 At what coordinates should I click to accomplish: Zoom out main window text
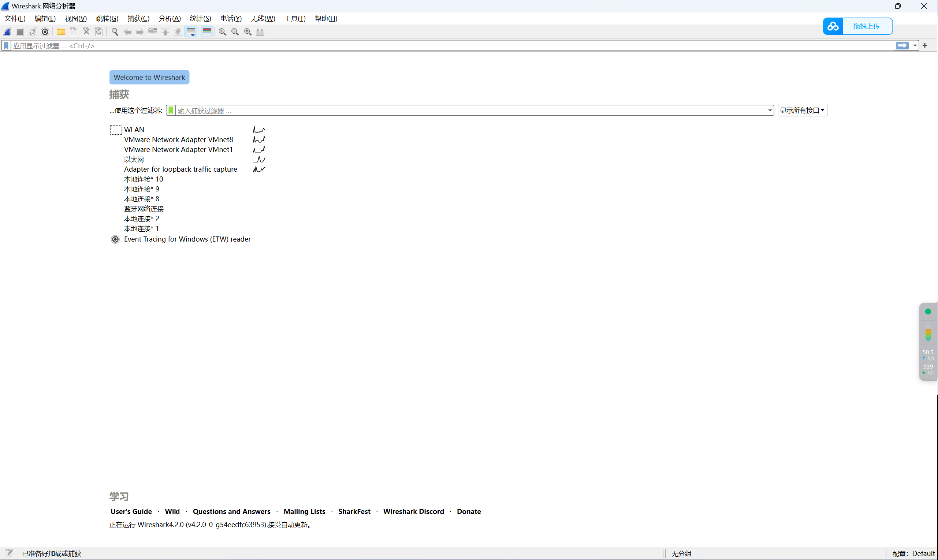[x=235, y=32]
